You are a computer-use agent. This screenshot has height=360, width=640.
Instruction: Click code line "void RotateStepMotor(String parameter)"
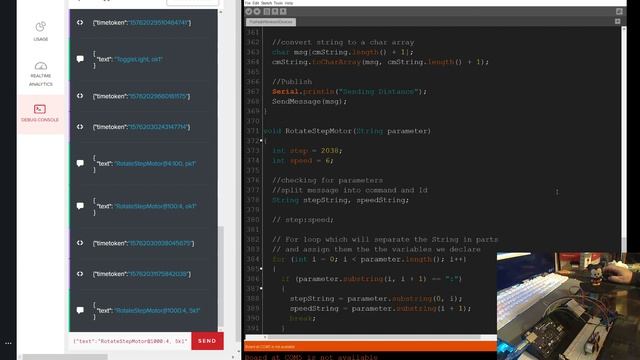tap(347, 131)
